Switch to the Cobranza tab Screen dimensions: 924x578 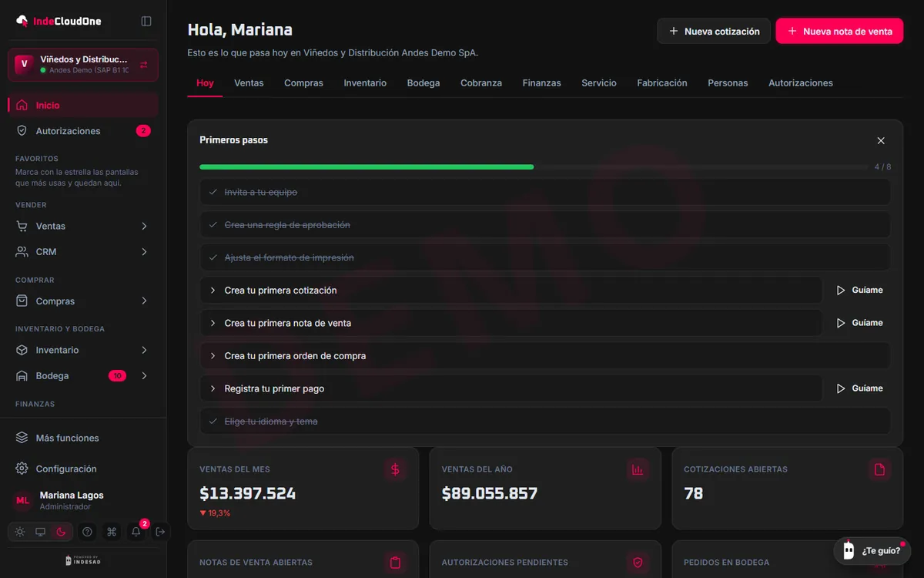pyautogui.click(x=481, y=83)
